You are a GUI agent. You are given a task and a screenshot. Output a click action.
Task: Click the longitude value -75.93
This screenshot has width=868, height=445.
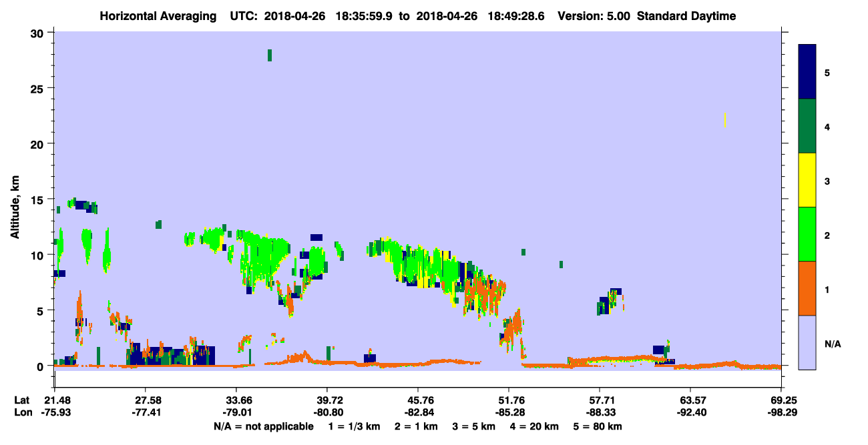click(55, 413)
